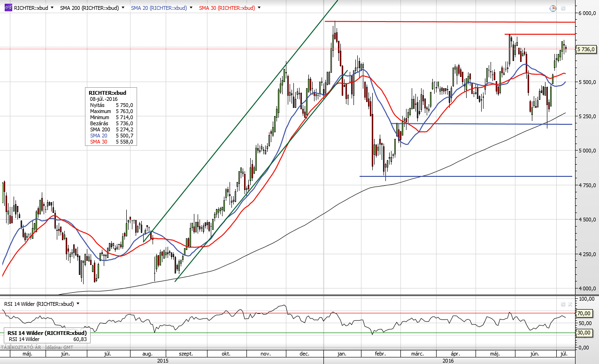Click the 5 500,0 price axis label
The width and height of the screenshot is (599, 364).
click(x=586, y=82)
